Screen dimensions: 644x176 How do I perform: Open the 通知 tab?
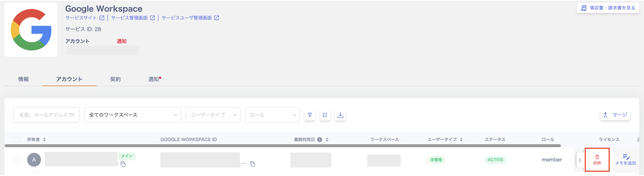(154, 79)
